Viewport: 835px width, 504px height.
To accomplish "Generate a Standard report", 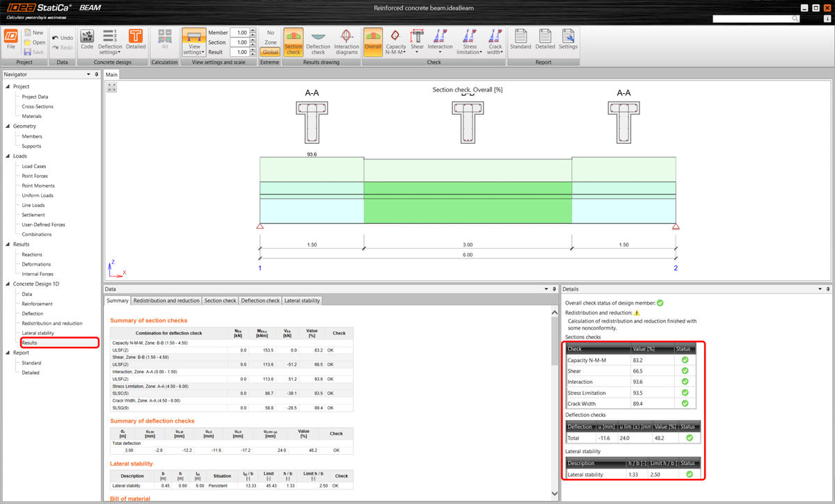I will coord(520,40).
